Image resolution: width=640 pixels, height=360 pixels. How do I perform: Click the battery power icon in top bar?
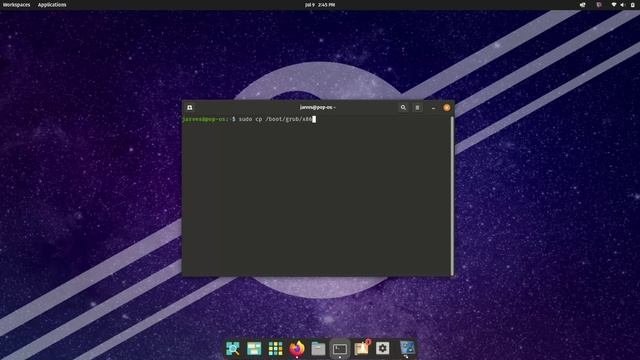pos(633,5)
